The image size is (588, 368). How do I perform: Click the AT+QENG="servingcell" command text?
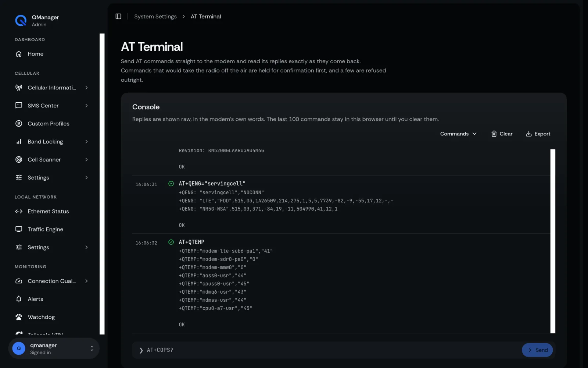coord(212,184)
